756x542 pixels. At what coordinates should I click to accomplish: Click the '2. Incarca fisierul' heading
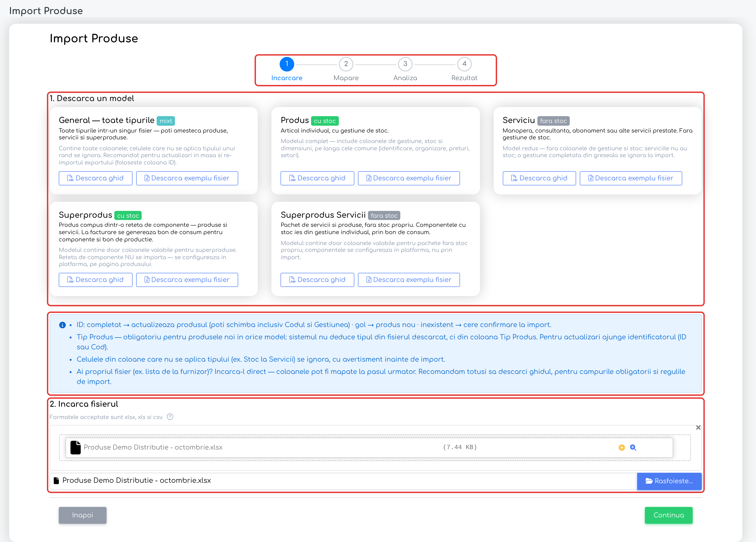[84, 404]
